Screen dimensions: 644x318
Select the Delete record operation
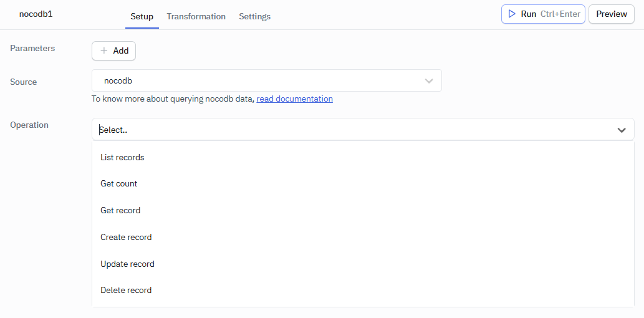coord(126,290)
